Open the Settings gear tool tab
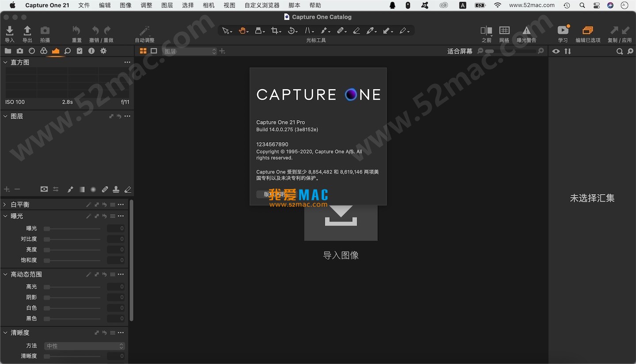This screenshot has height=364, width=636. click(103, 50)
